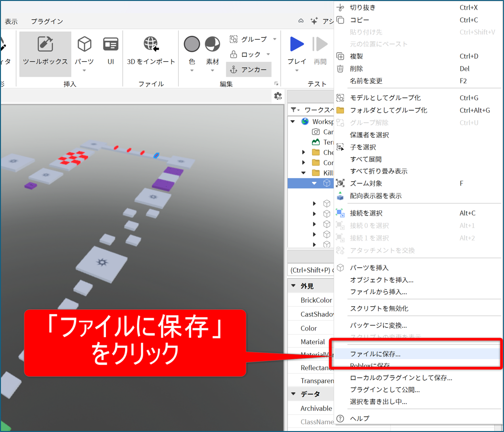Collapse the Workspace tree node

pos(293,122)
